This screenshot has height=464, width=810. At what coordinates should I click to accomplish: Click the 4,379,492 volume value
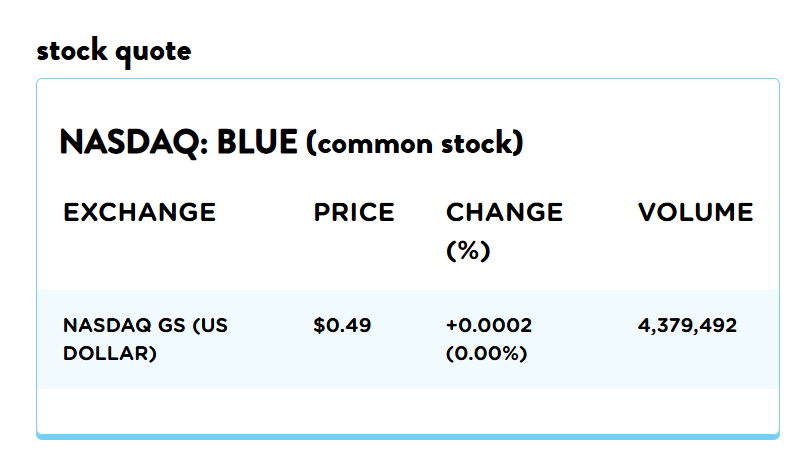coord(687,326)
